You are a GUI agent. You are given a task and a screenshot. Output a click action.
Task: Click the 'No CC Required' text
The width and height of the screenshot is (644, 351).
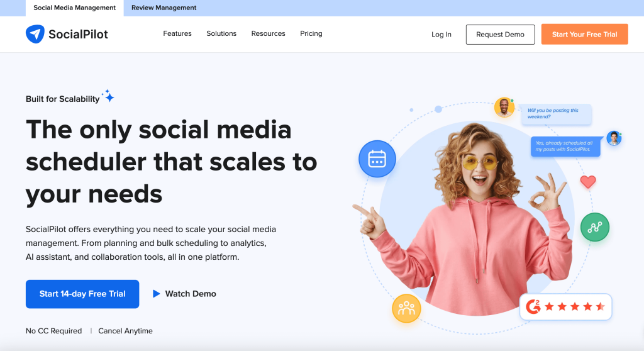[54, 331]
